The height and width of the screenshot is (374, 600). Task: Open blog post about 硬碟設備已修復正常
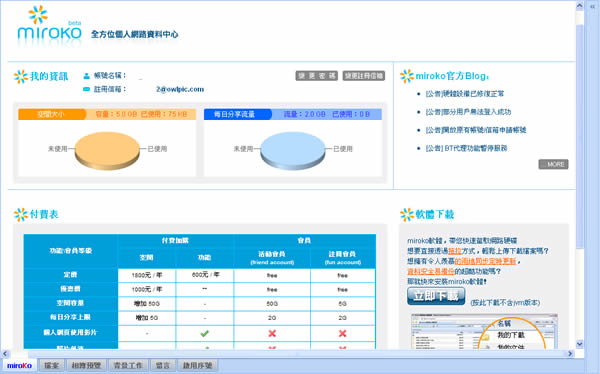pyautogui.click(x=465, y=94)
